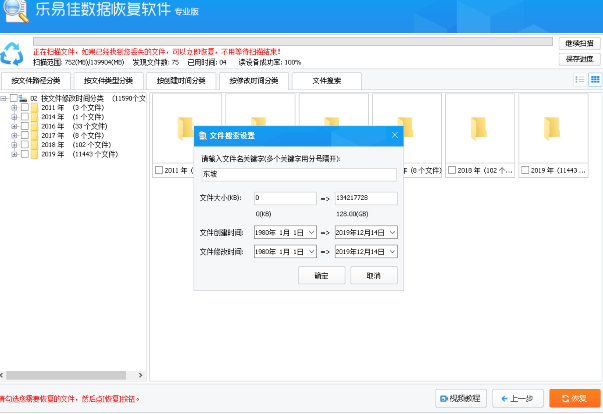Check the 2014 年 tree checkbox

pos(25,117)
